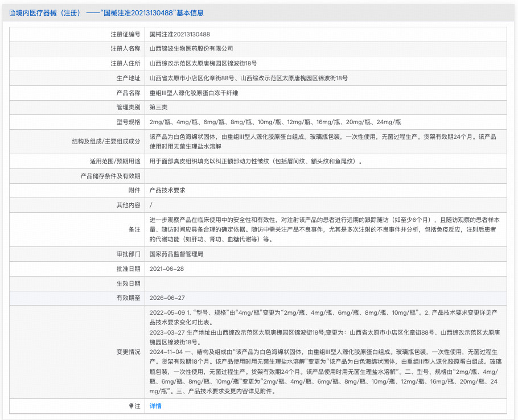Viewport: 518px width, 420px height.
Task: Select the 注册证编号 value cell
Action: 179,34
